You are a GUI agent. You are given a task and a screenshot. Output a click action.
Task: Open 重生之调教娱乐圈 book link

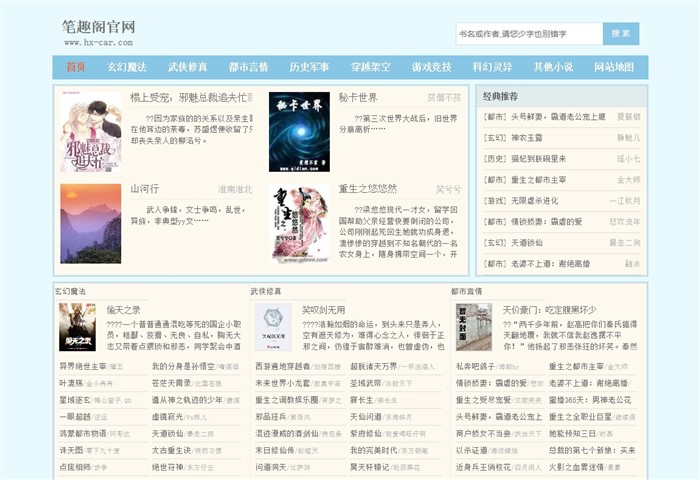click(287, 400)
